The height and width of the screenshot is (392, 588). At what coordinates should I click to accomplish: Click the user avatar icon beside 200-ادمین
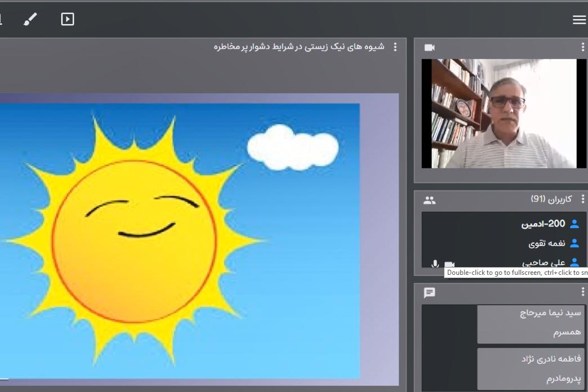point(574,224)
